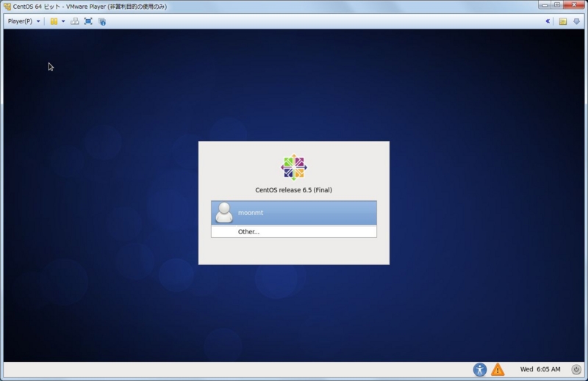The width and height of the screenshot is (588, 381).
Task: Send Ctrl+Alt+Del to the virtual machine
Action: 75,21
